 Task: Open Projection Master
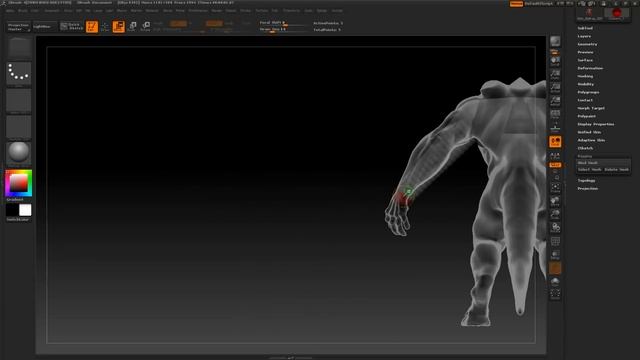(x=19, y=27)
